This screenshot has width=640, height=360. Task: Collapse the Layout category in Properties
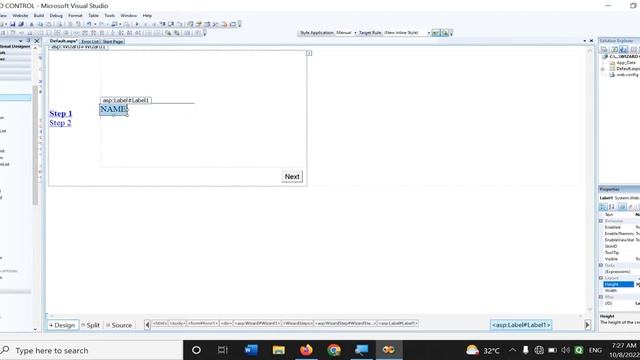601,278
